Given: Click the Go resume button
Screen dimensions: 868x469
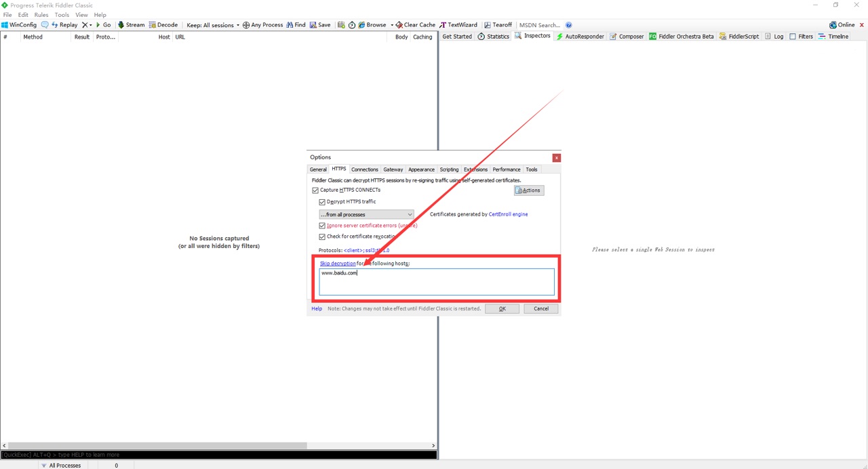Looking at the screenshot, I should [104, 25].
